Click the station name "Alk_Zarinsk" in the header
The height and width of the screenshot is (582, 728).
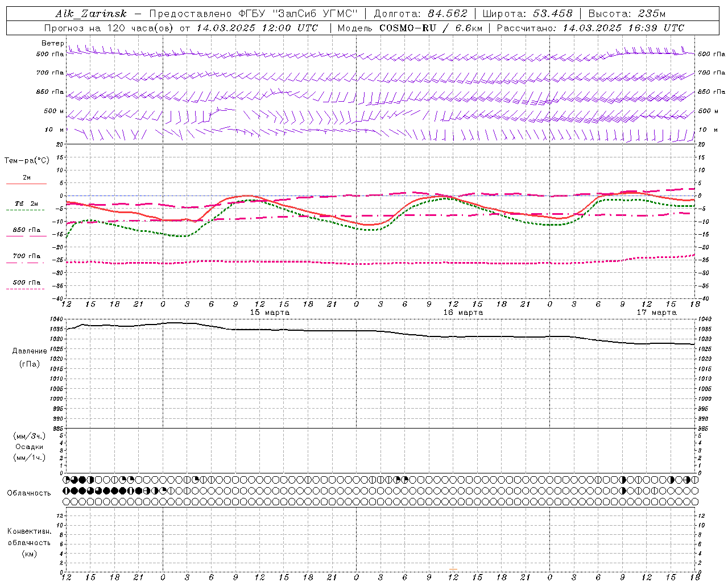90,14
